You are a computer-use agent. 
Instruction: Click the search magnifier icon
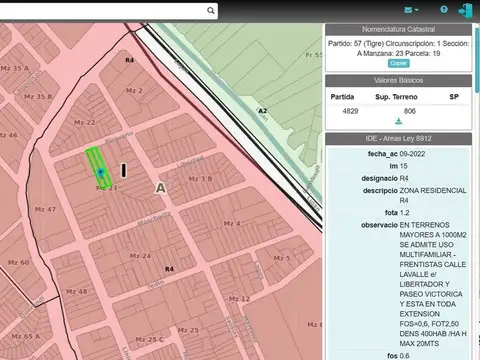click(x=211, y=11)
